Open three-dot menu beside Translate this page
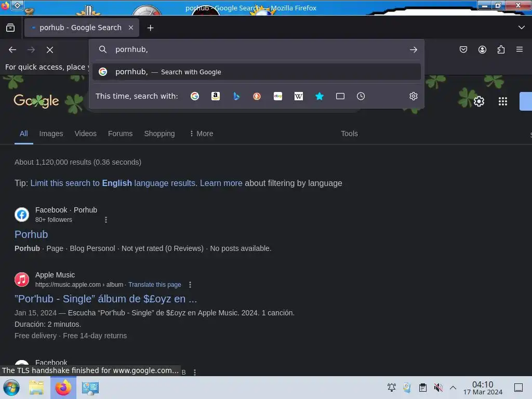 coord(190,285)
